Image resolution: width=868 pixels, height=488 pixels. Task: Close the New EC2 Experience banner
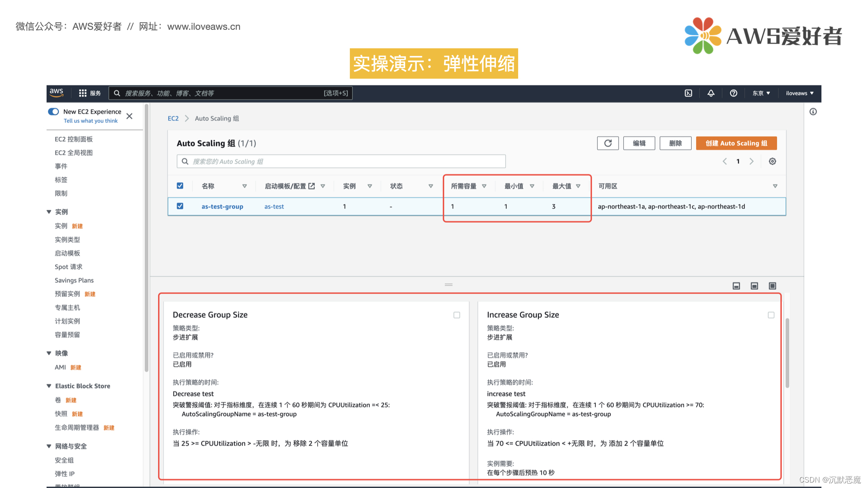click(x=129, y=116)
